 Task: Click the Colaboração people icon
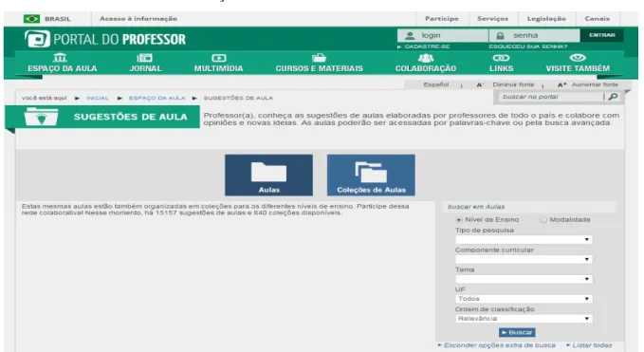[426, 58]
